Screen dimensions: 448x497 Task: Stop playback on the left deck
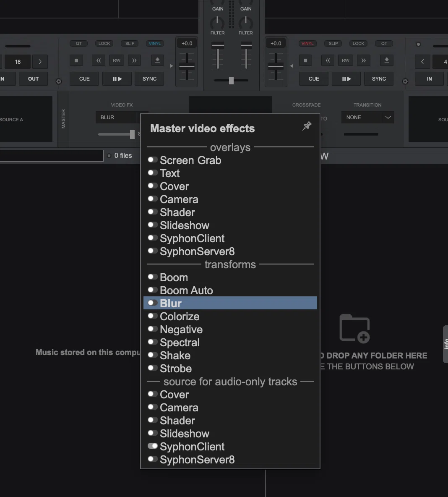pyautogui.click(x=76, y=60)
